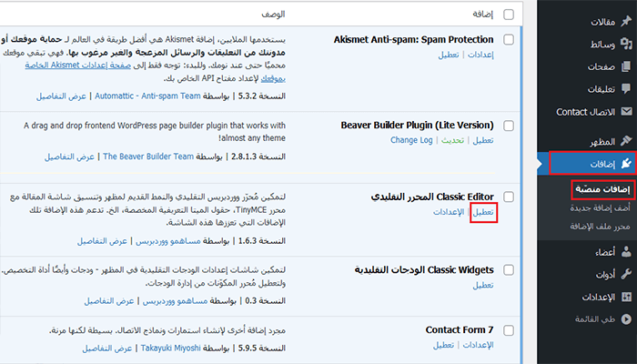Viewport: 637px width, 364px height.
Task: Select the أضف إضافة جديدة submenu item
Action: coord(600,208)
